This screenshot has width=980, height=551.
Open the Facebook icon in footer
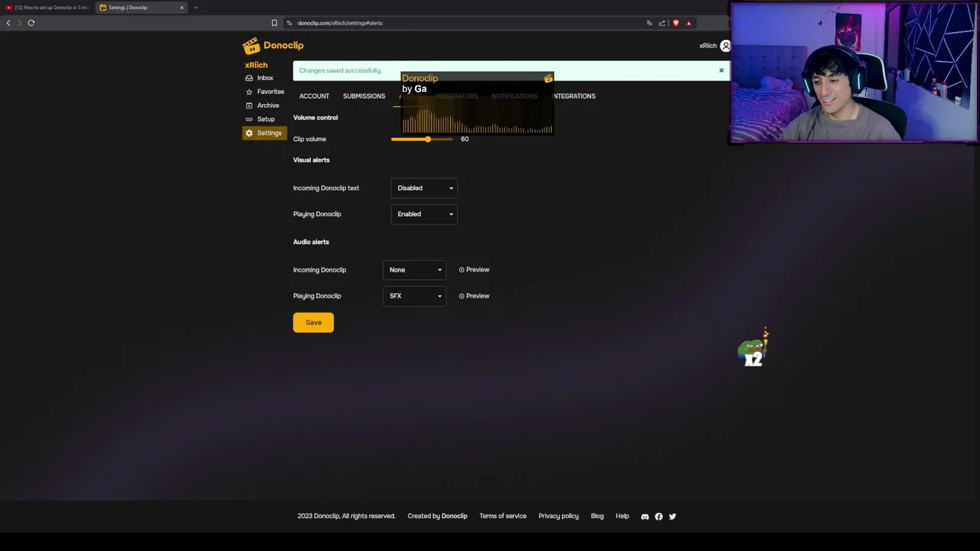pyautogui.click(x=658, y=517)
